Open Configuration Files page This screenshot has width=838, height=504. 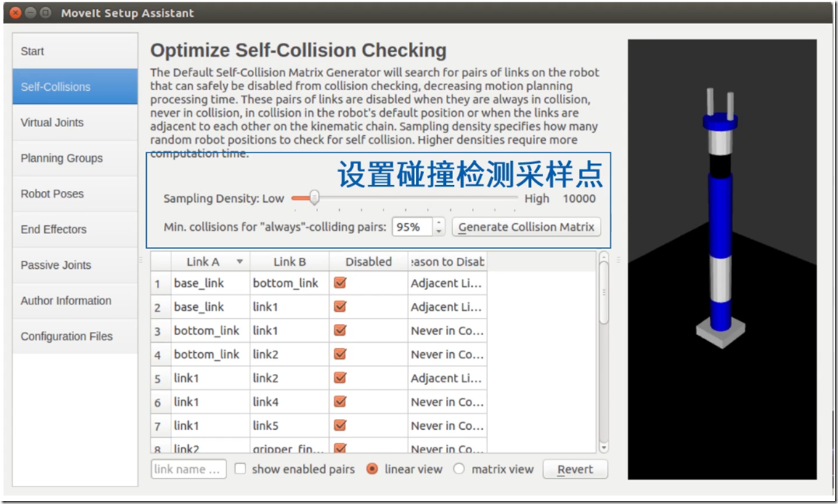[75, 336]
